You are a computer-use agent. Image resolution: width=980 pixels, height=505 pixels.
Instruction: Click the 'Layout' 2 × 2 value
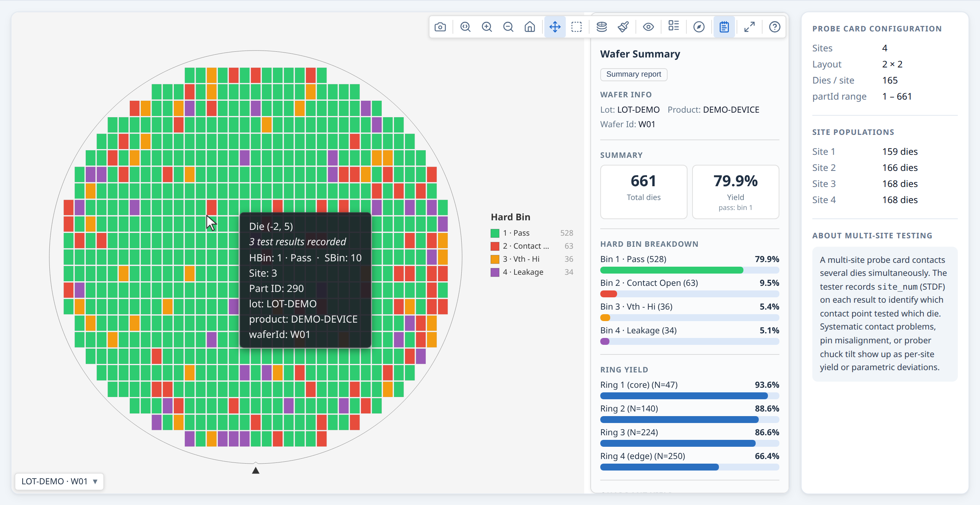tap(892, 64)
